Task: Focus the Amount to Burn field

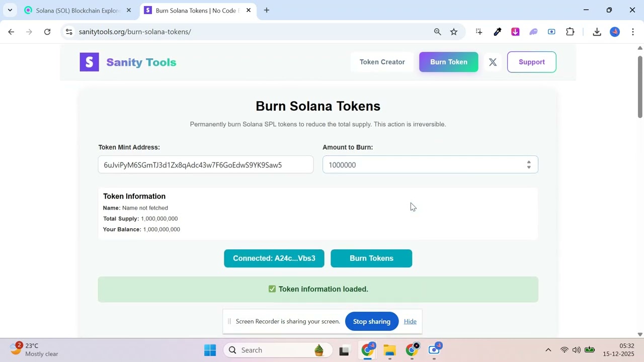Action: (430, 165)
